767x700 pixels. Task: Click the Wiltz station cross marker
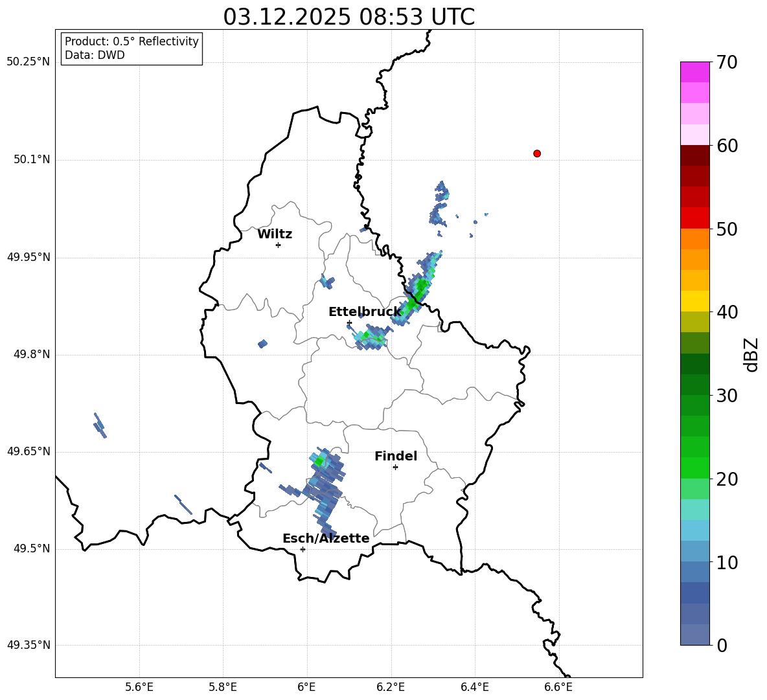point(279,245)
